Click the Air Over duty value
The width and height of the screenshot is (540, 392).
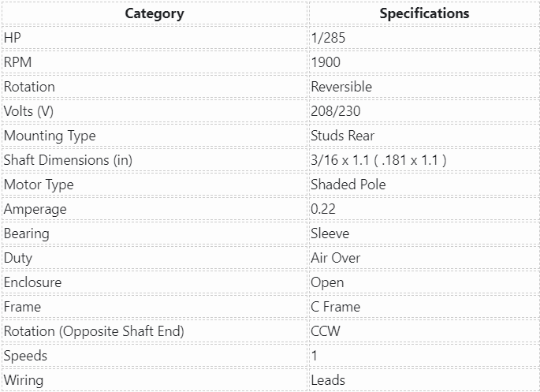point(336,258)
